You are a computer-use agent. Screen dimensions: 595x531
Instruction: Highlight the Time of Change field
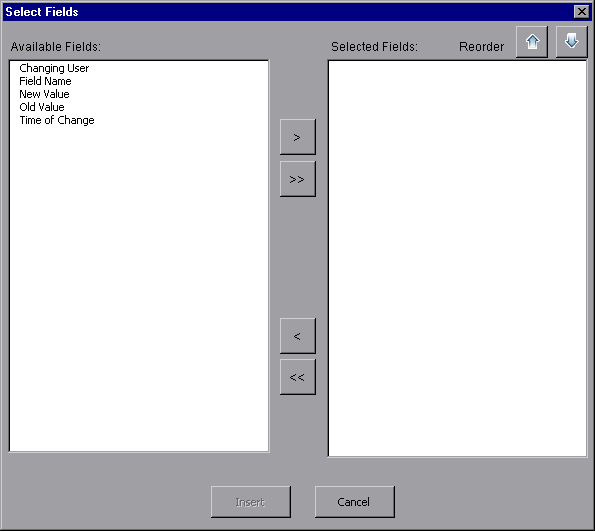point(57,120)
